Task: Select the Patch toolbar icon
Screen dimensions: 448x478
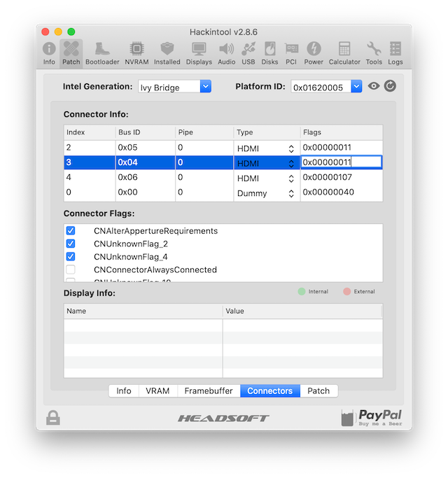Action: (x=71, y=54)
